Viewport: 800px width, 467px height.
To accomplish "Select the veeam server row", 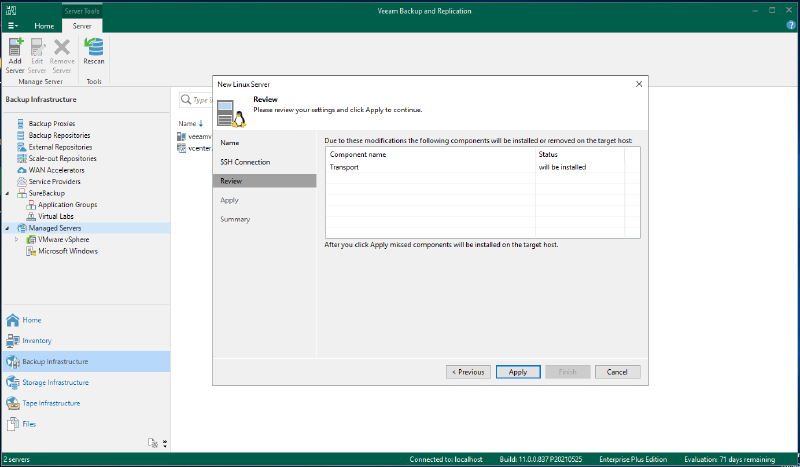I will click(194, 137).
